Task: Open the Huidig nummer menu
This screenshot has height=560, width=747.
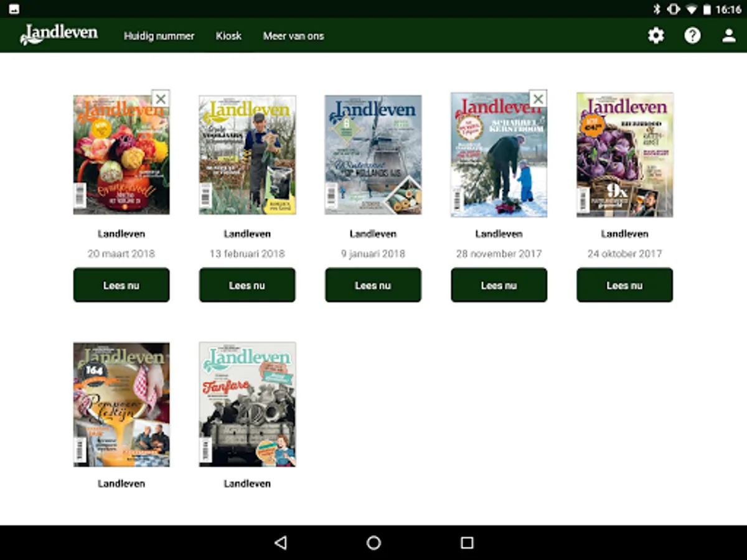Action: 159,36
